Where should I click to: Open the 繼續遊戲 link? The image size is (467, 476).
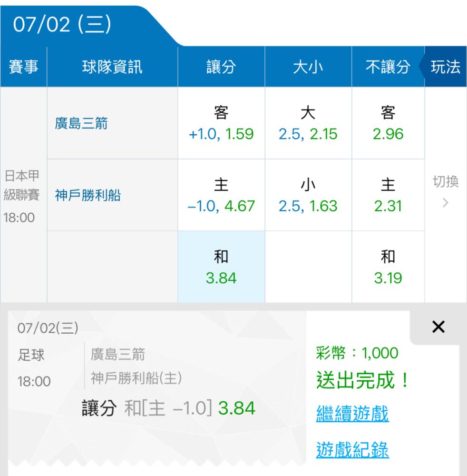tap(352, 413)
